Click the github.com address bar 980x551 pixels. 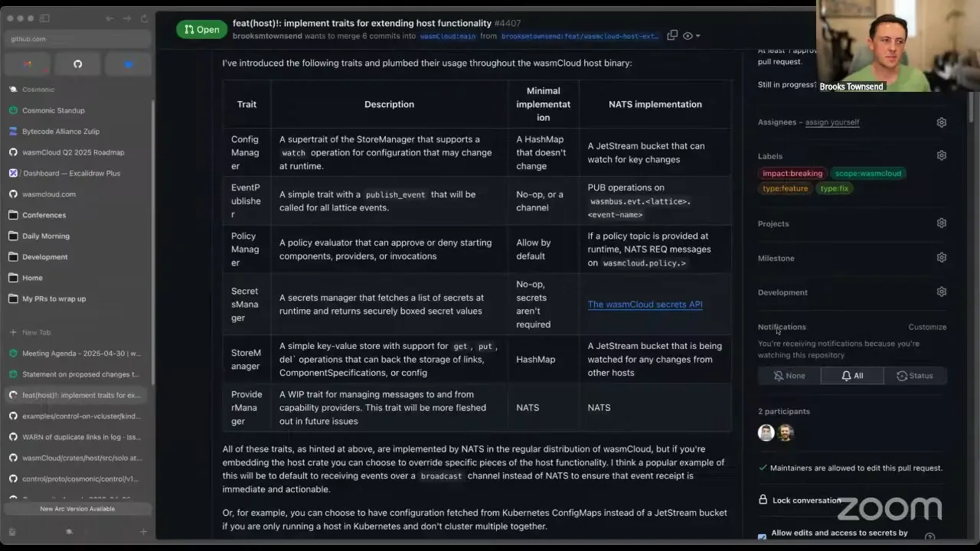click(77, 39)
